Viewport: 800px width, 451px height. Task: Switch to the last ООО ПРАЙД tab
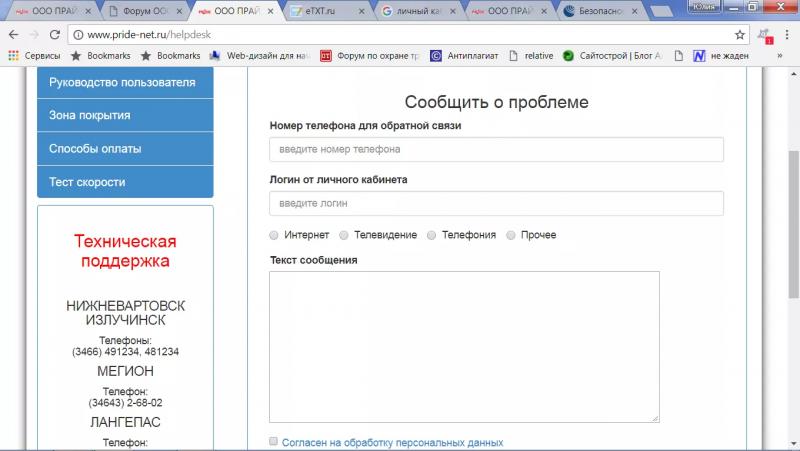(508, 11)
